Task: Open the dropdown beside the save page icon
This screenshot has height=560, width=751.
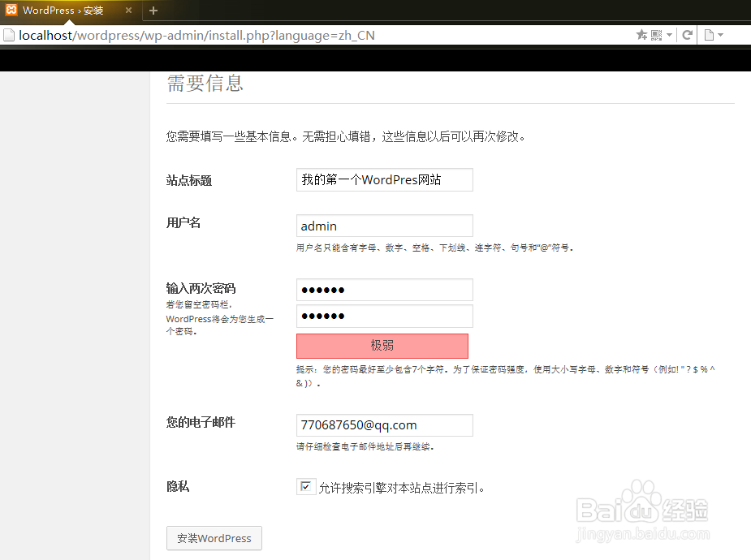Action: click(x=721, y=35)
